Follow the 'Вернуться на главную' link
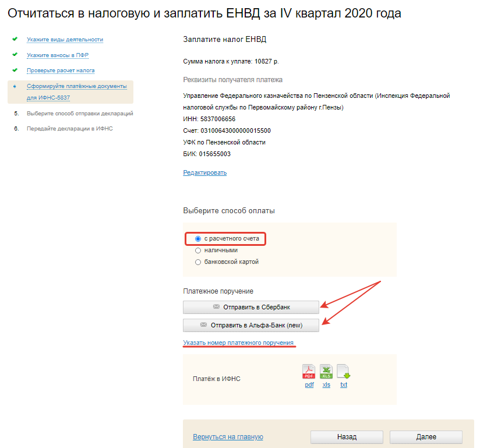This screenshot has height=448, width=480. coord(228,437)
